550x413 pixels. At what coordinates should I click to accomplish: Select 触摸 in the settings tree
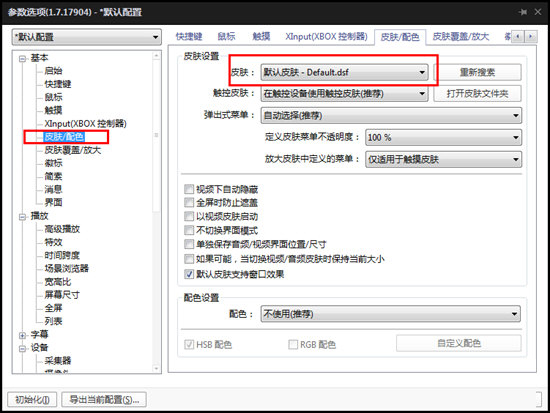53,110
